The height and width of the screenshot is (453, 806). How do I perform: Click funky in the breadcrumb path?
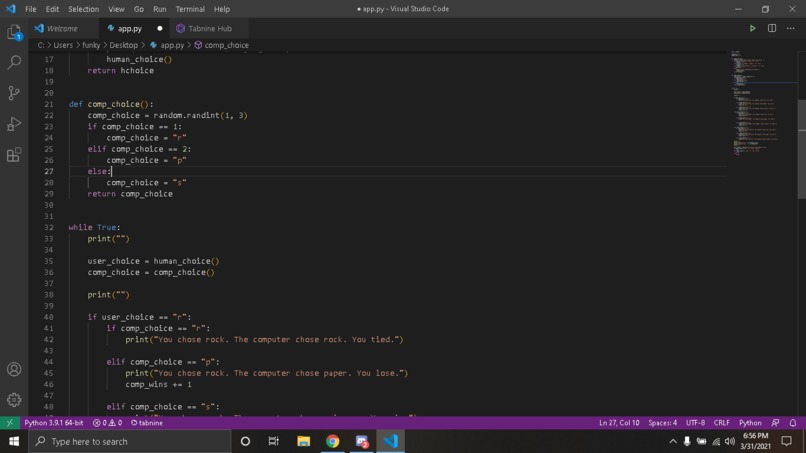(x=91, y=45)
